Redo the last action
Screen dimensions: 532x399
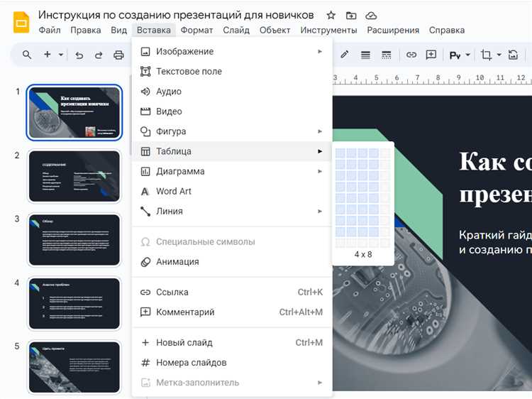pos(99,55)
